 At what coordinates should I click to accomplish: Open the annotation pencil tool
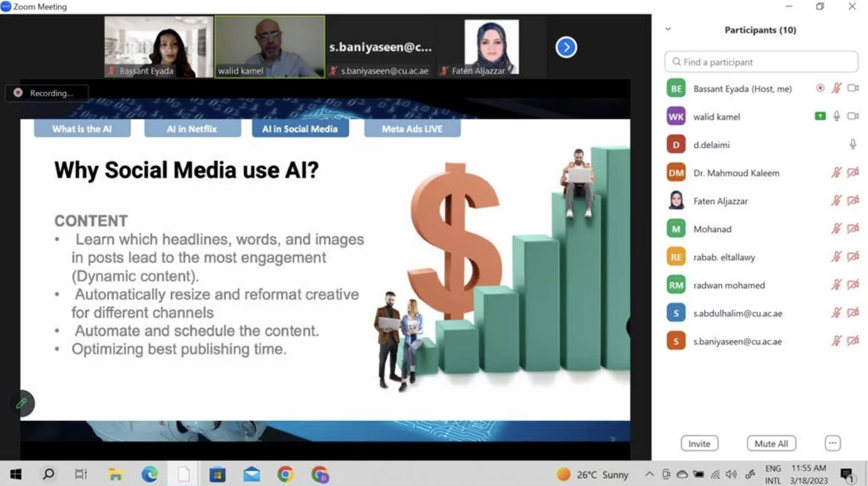[22, 403]
